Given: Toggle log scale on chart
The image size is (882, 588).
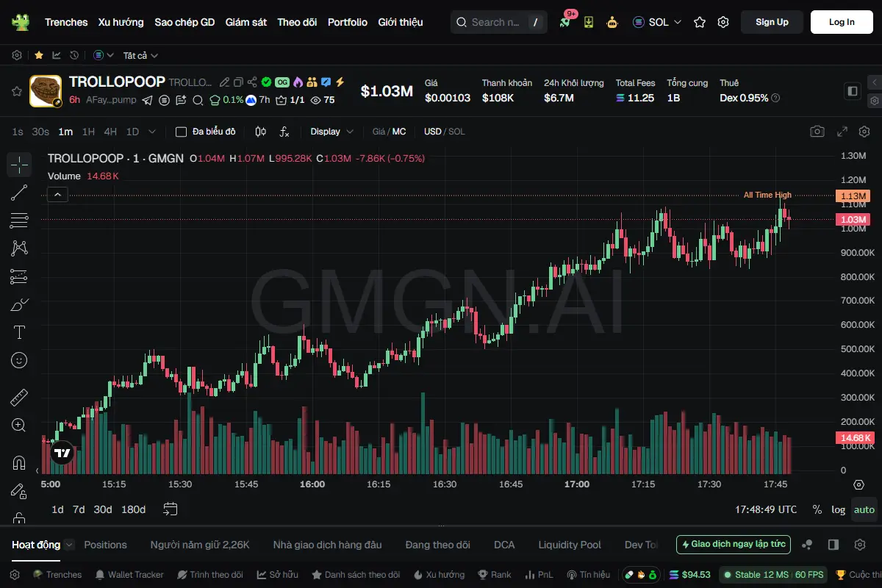Looking at the screenshot, I should tap(839, 509).
